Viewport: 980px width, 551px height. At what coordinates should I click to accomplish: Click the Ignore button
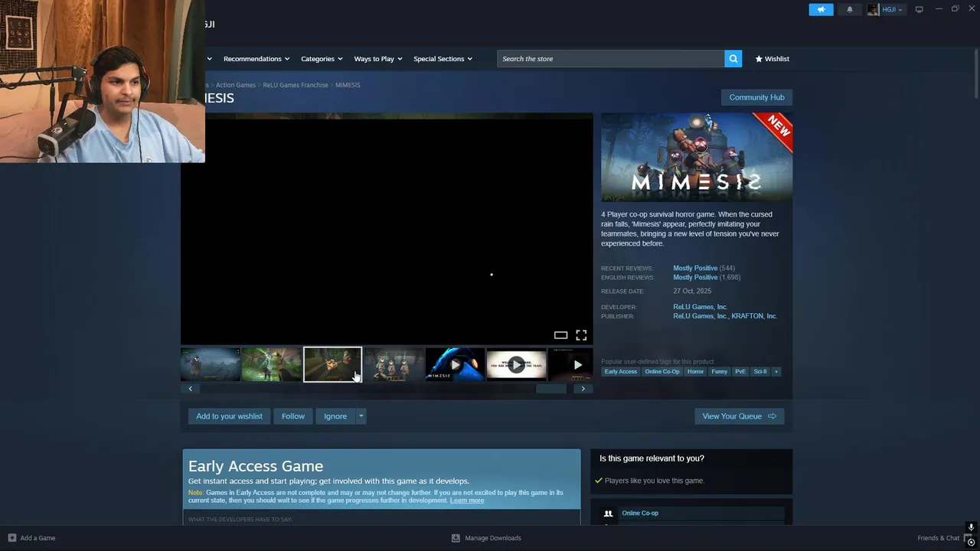point(335,416)
